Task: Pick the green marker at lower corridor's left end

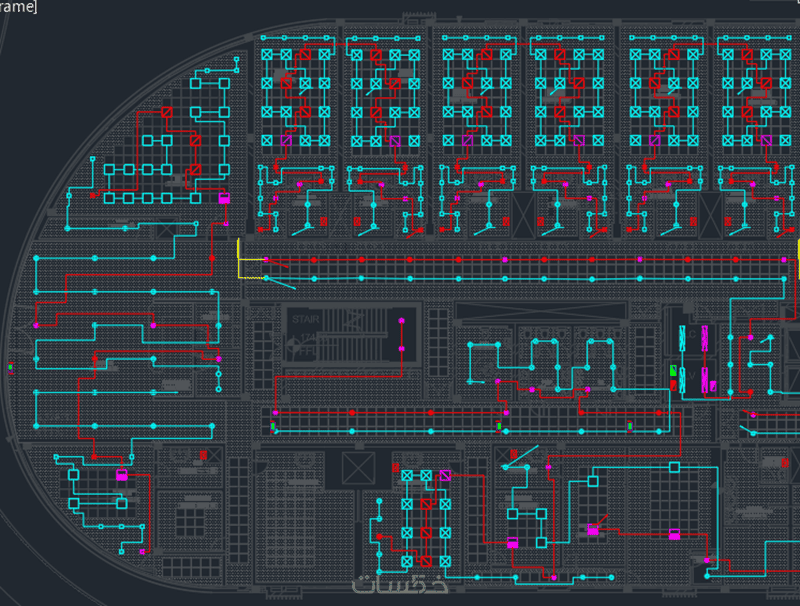Action: point(273,426)
